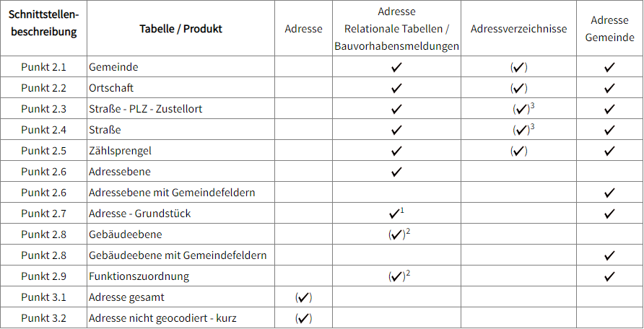The image size is (644, 329).
Task: Click the parenthesized checkmark in Gebäudeebene row
Action: pos(396,235)
